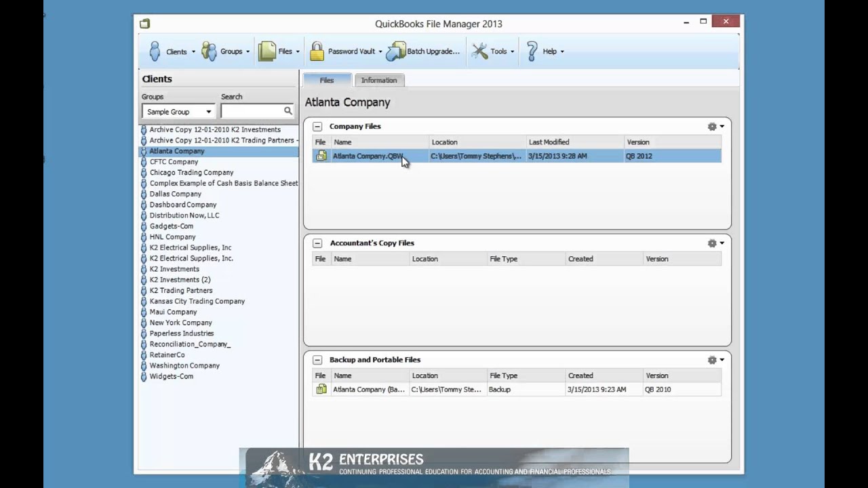Click the client icon beside Maui Company

[144, 312]
